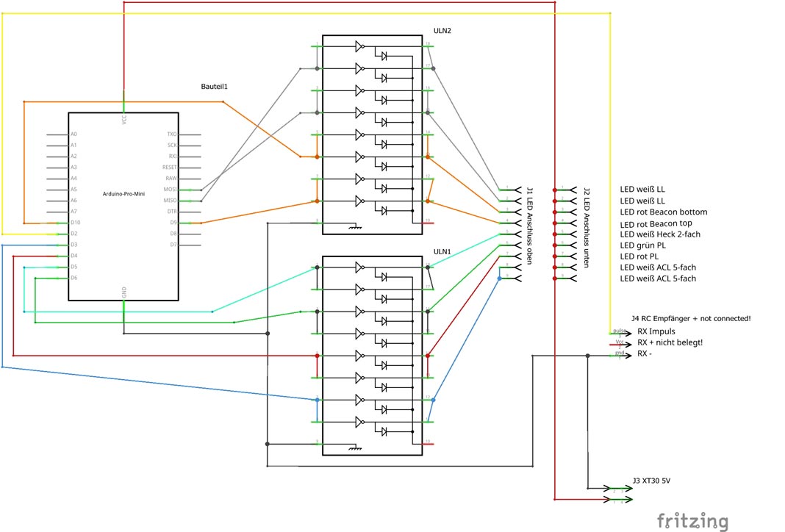Select the ULN1 chip label

(442, 251)
